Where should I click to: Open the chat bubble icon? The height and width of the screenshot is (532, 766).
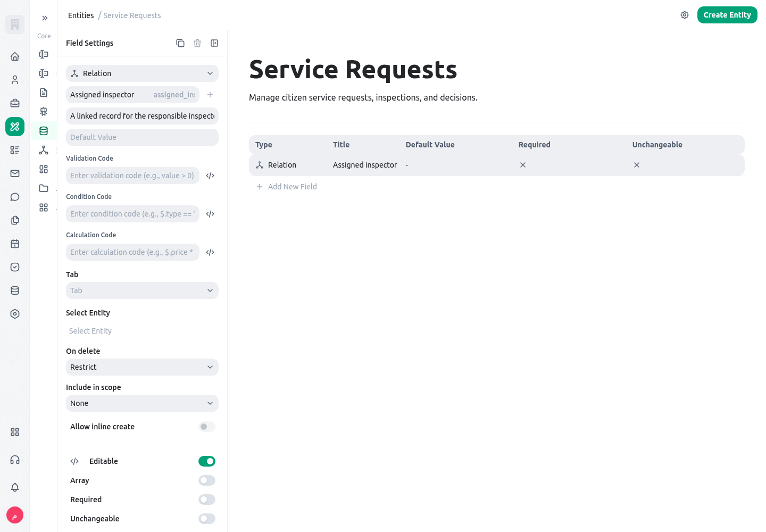click(x=15, y=197)
